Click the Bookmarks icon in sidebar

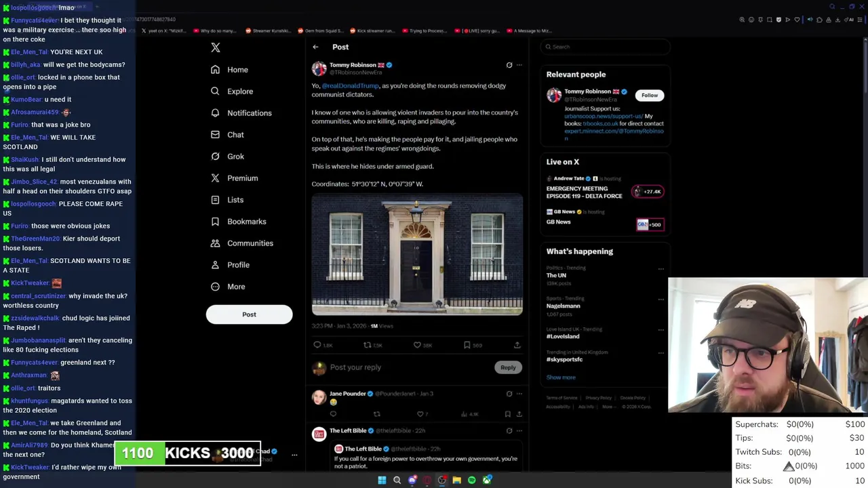[215, 222]
